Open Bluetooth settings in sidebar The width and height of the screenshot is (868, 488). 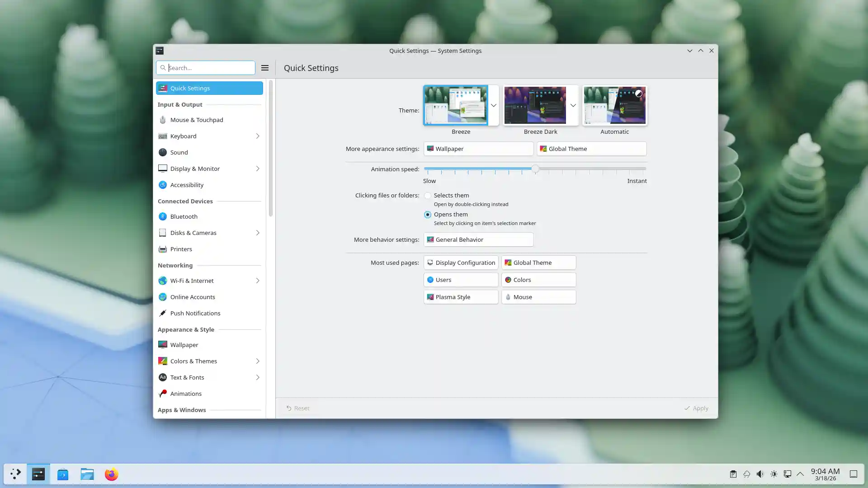[184, 216]
